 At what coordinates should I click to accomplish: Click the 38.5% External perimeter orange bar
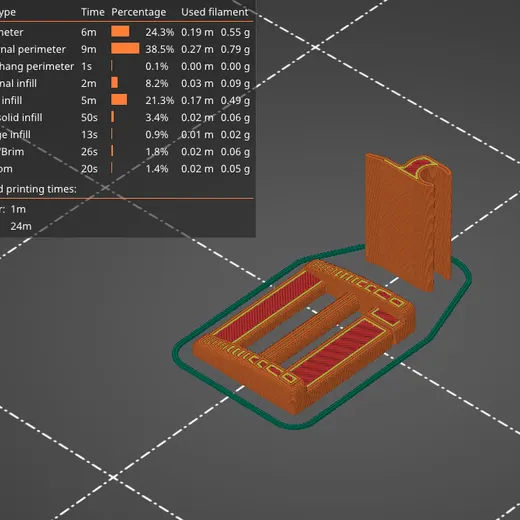[125, 49]
